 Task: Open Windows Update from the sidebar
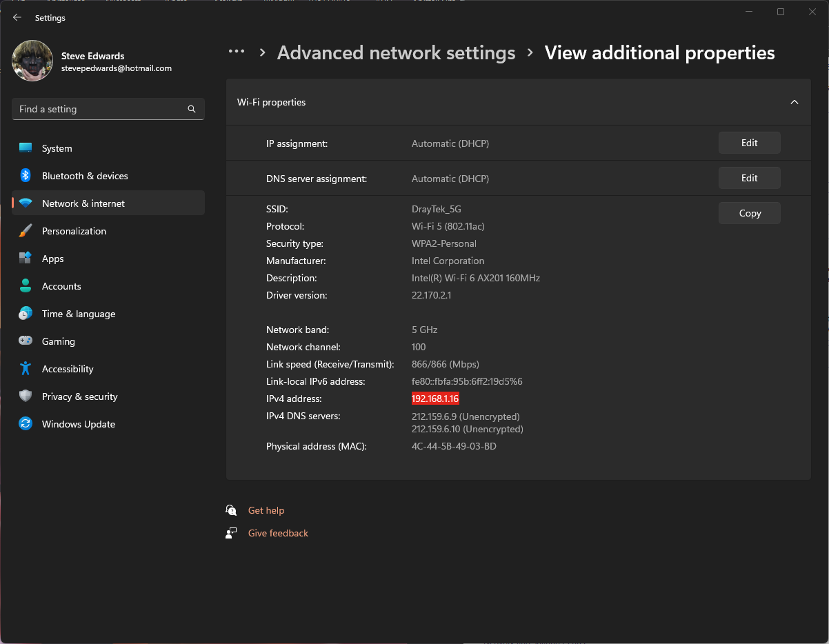pos(78,424)
